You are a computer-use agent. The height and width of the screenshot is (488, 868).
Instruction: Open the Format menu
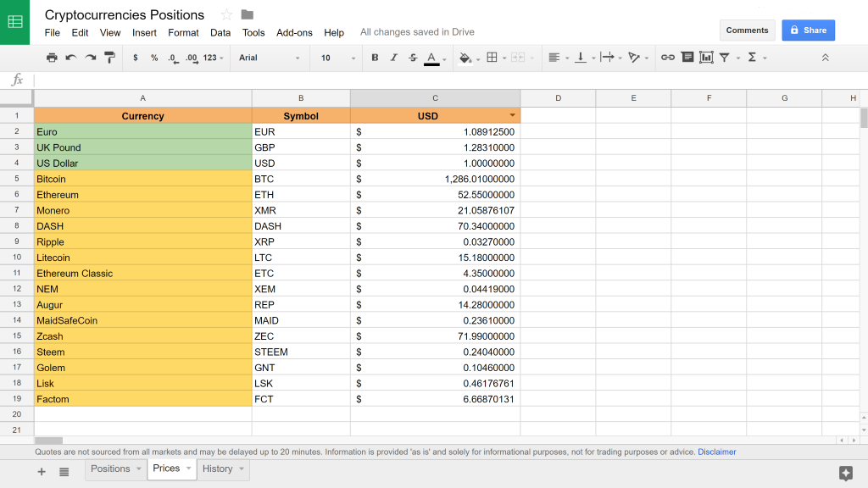pyautogui.click(x=183, y=33)
